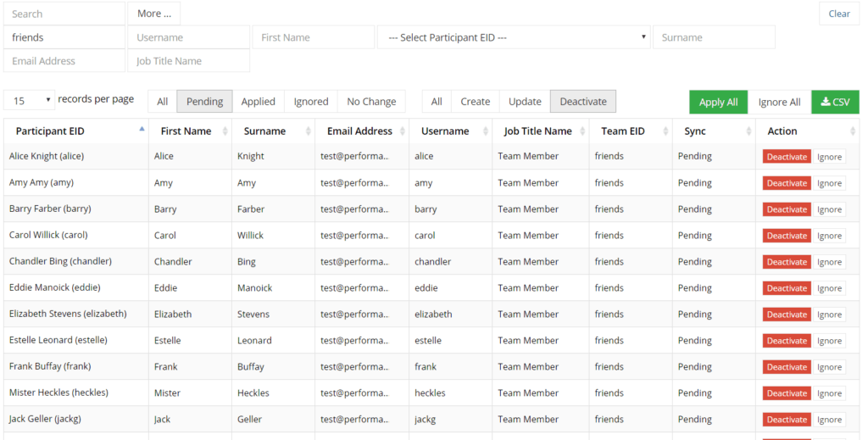Sort by the Email Address column
The height and width of the screenshot is (440, 868).
point(362,131)
